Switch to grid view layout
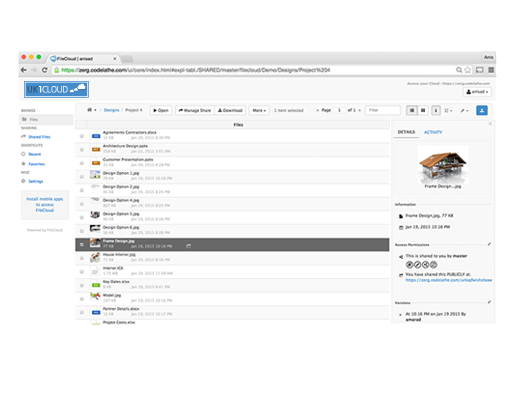This screenshot has height=397, width=517. click(x=423, y=110)
